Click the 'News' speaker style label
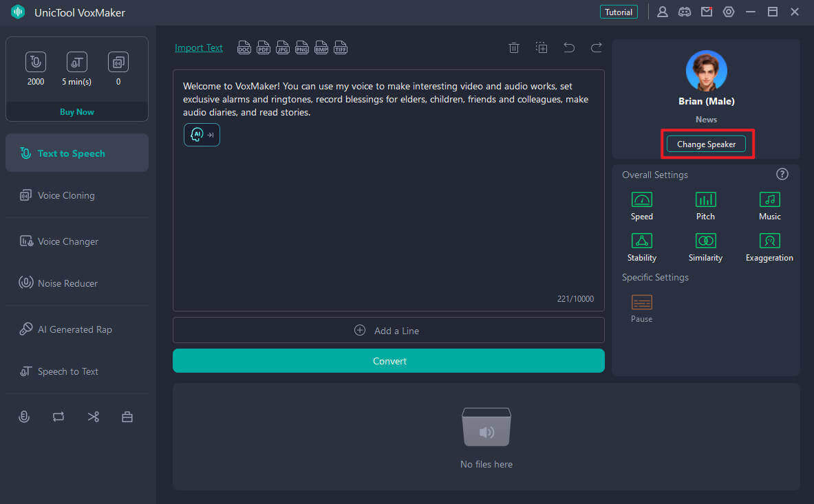Screen dimensions: 814x504 click(x=706, y=119)
